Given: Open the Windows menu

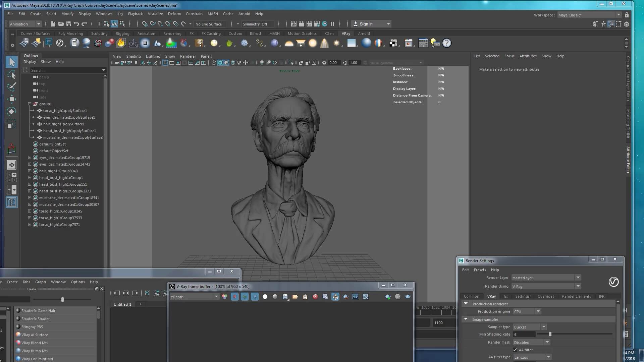Looking at the screenshot, I should [x=104, y=14].
